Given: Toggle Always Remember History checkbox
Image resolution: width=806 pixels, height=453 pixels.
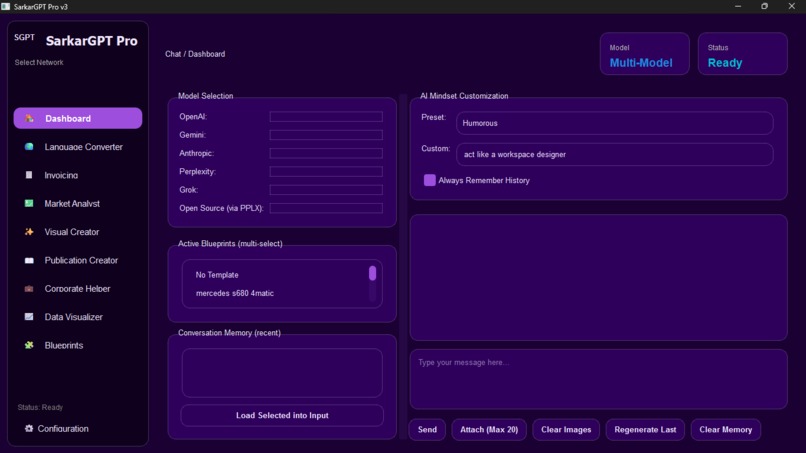Looking at the screenshot, I should click(x=430, y=180).
